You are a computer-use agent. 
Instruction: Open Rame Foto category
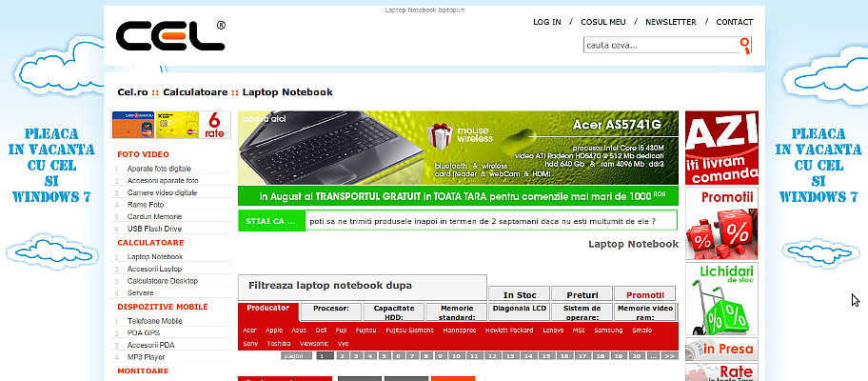146,205
